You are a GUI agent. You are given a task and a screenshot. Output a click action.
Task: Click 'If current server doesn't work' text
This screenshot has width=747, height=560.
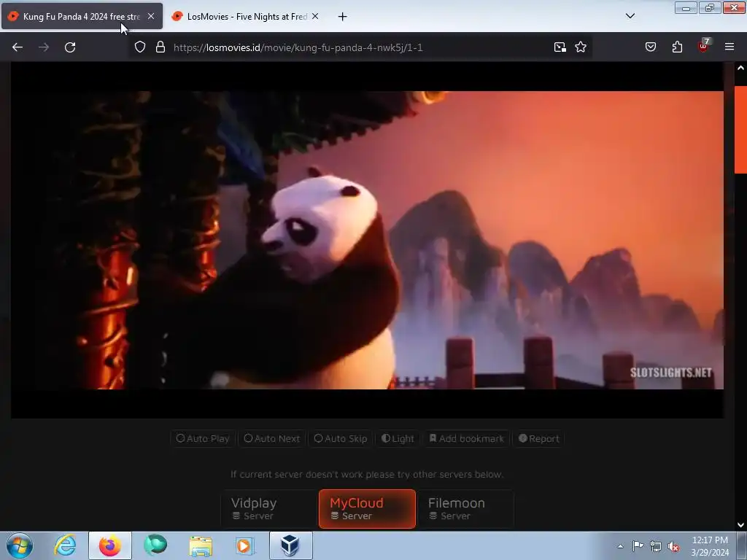[367, 474]
